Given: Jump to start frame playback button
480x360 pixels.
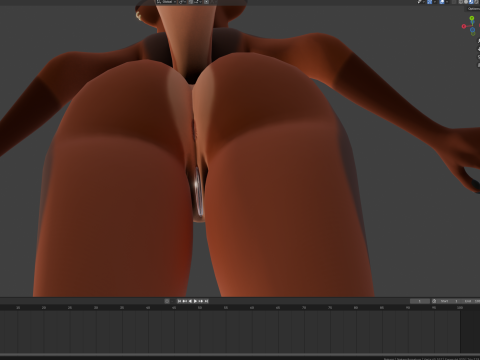Looking at the screenshot, I should [x=179, y=301].
